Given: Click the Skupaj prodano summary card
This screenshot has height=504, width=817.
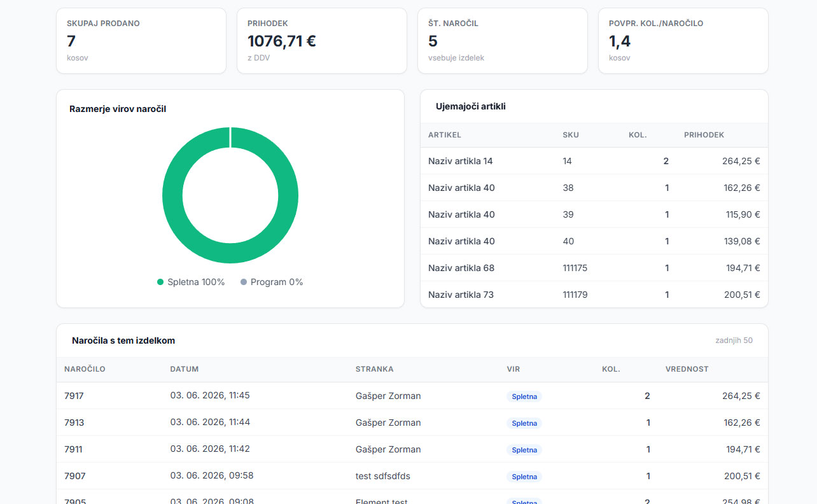Looking at the screenshot, I should click(141, 41).
